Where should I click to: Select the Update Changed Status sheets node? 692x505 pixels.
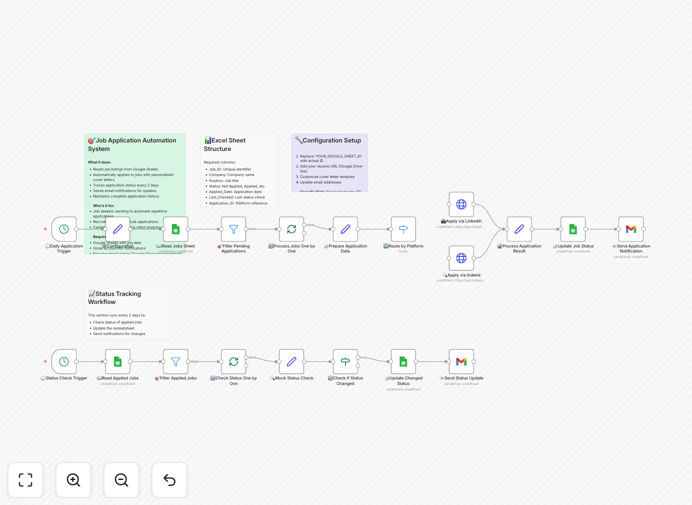click(403, 362)
